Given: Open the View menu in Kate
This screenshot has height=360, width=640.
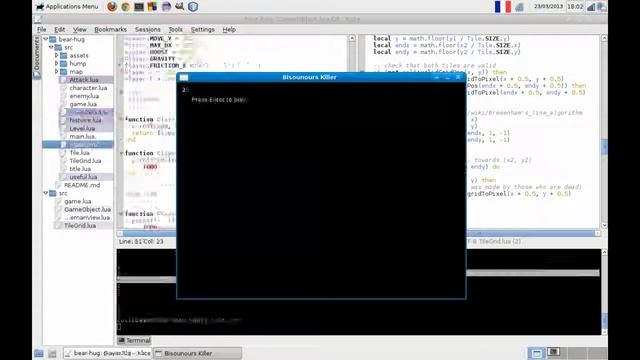Looking at the screenshot, I should 80,29.
